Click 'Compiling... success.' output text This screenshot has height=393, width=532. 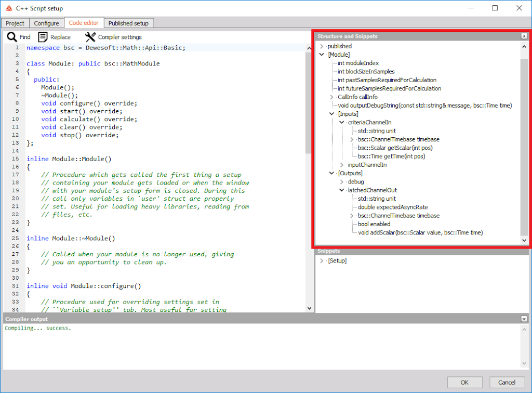coord(38,328)
